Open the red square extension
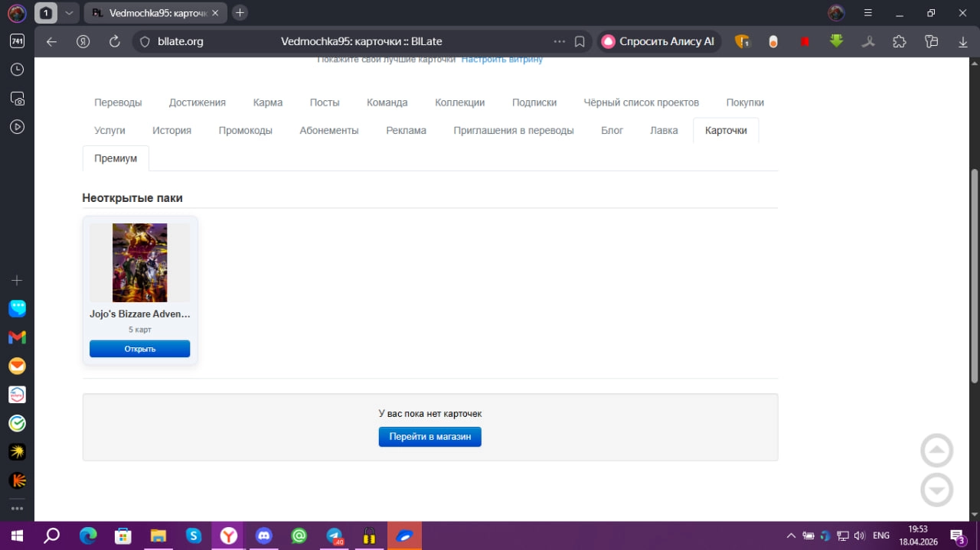This screenshot has height=550, width=980. [805, 41]
